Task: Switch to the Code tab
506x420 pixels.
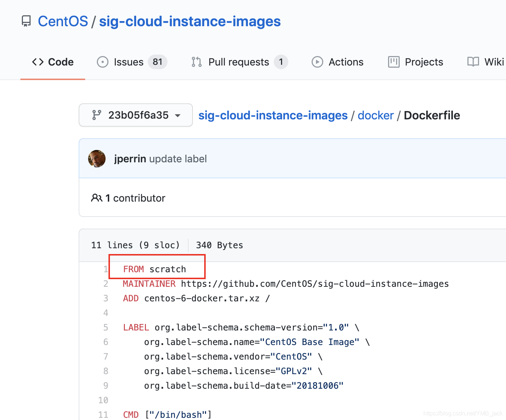Action: 53,62
